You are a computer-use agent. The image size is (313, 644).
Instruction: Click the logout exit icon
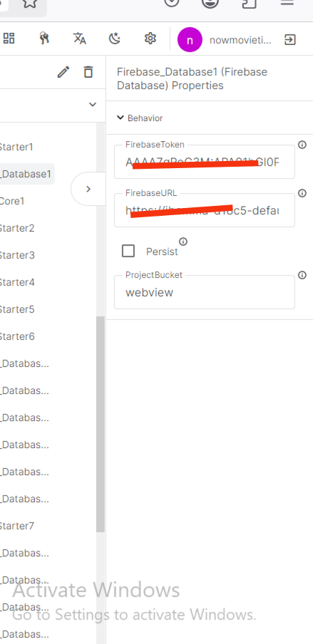[x=290, y=40]
